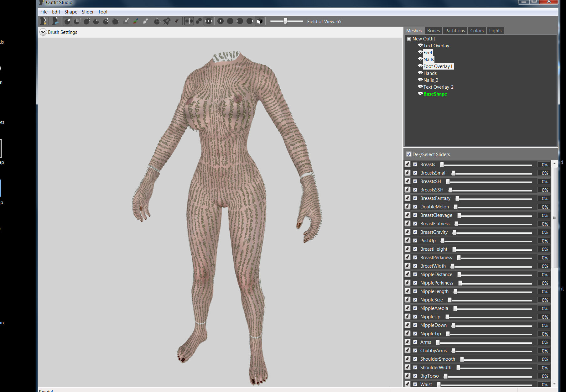Viewport: 566px width, 392px height.
Task: Toggle visibility of the BaseShape mesh
Action: pos(420,94)
